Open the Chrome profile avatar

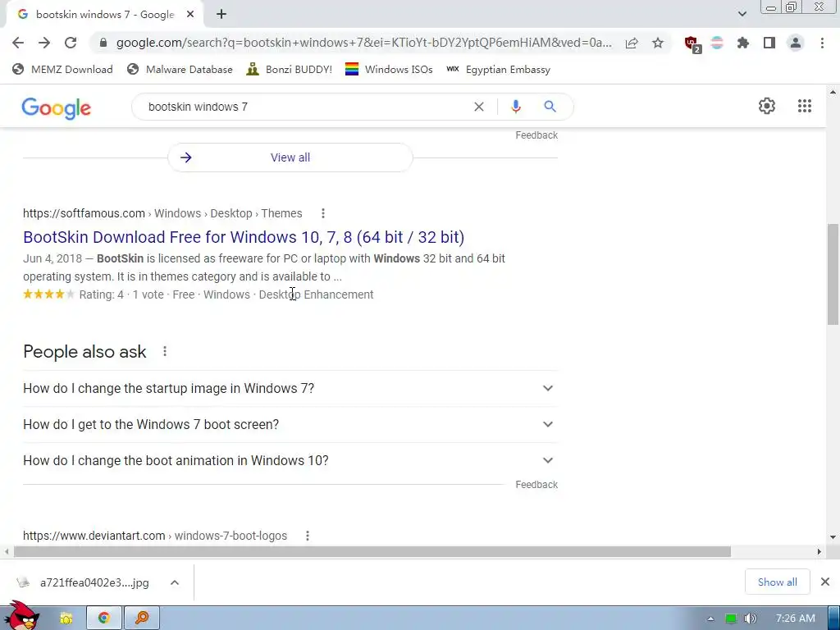click(x=796, y=43)
